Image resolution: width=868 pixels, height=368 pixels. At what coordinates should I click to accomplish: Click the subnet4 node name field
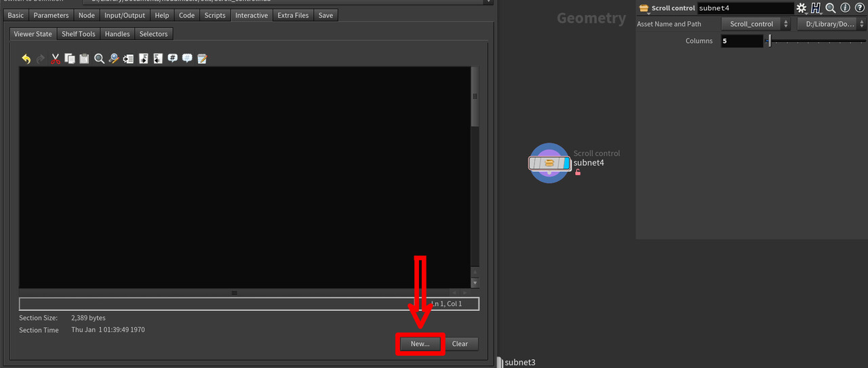tap(745, 8)
